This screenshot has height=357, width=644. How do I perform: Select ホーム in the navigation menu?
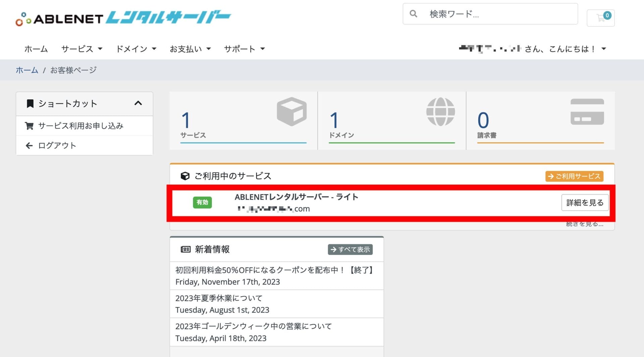click(36, 49)
